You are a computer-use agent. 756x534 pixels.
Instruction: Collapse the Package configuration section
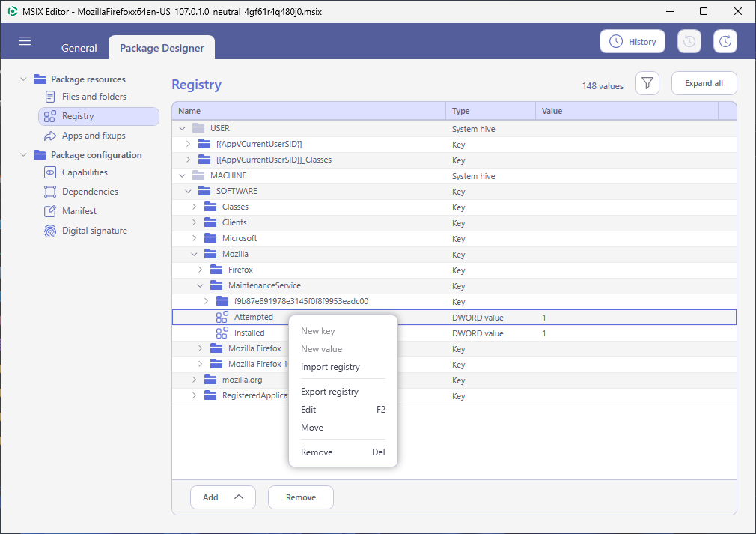(x=23, y=155)
